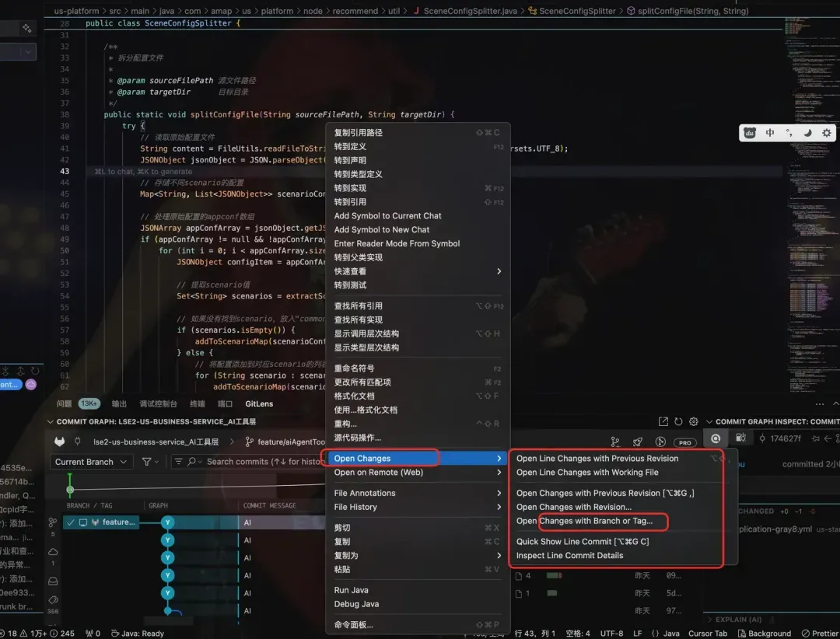Maximize panel with the chevron up

835,403
